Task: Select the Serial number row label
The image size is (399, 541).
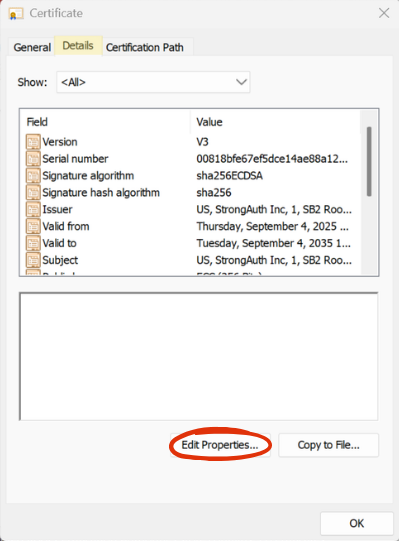Action: (75, 159)
